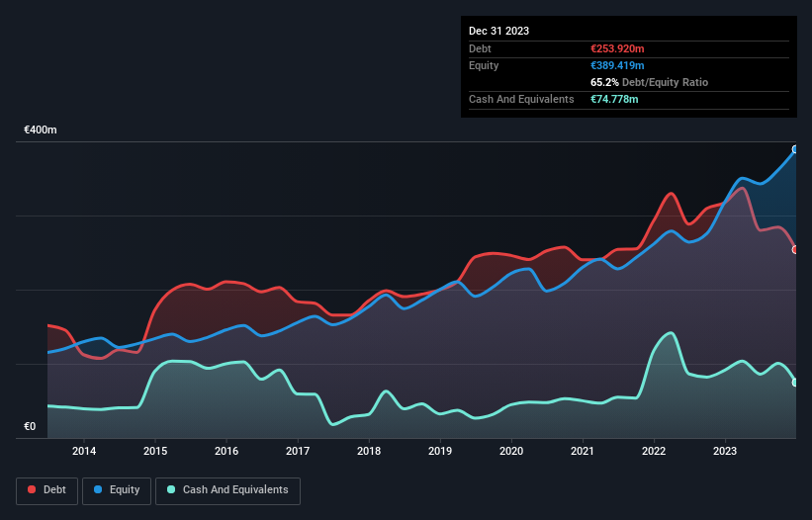Click the Equity row label in tooltip
The height and width of the screenshot is (520, 812).
pos(484,65)
